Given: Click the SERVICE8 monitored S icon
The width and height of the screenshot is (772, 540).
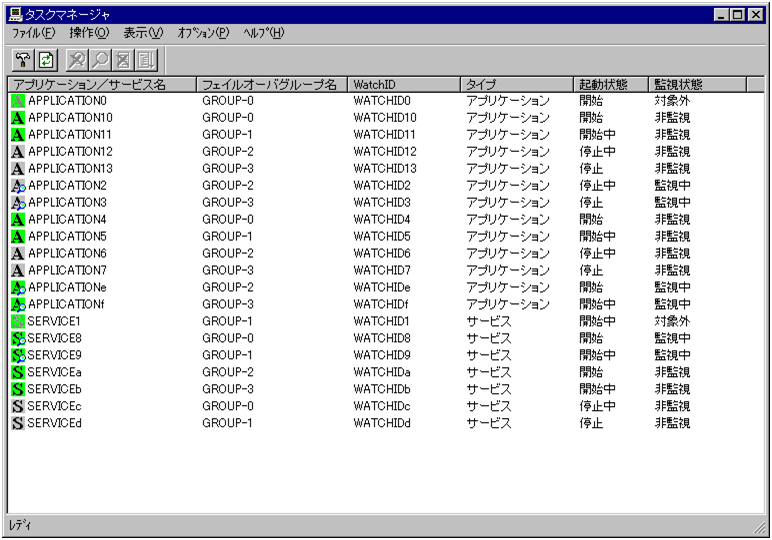Looking at the screenshot, I should (x=17, y=338).
